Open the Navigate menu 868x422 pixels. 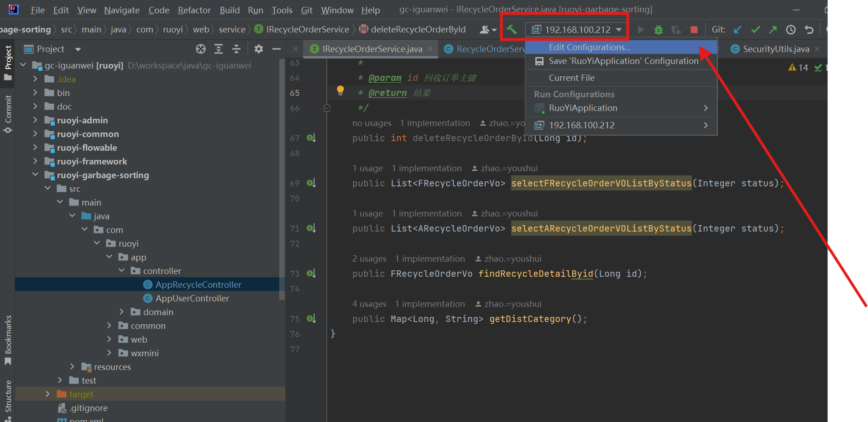click(122, 10)
